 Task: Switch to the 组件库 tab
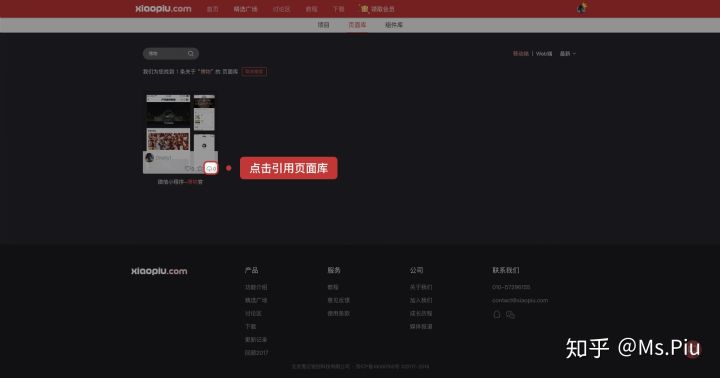394,25
